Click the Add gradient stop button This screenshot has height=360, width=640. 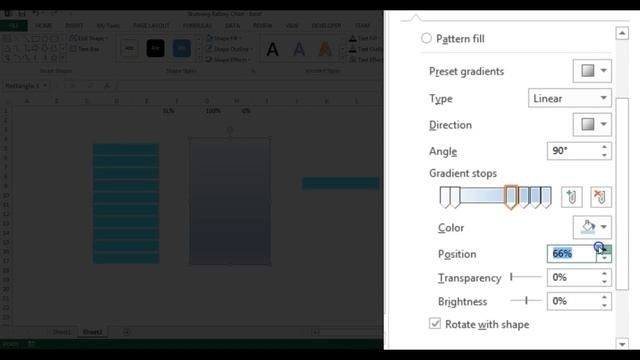(x=571, y=197)
